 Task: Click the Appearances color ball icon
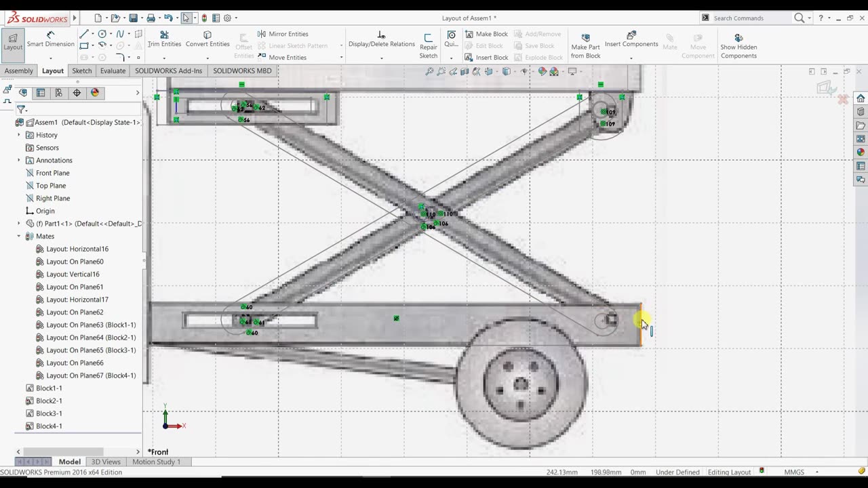[861, 152]
